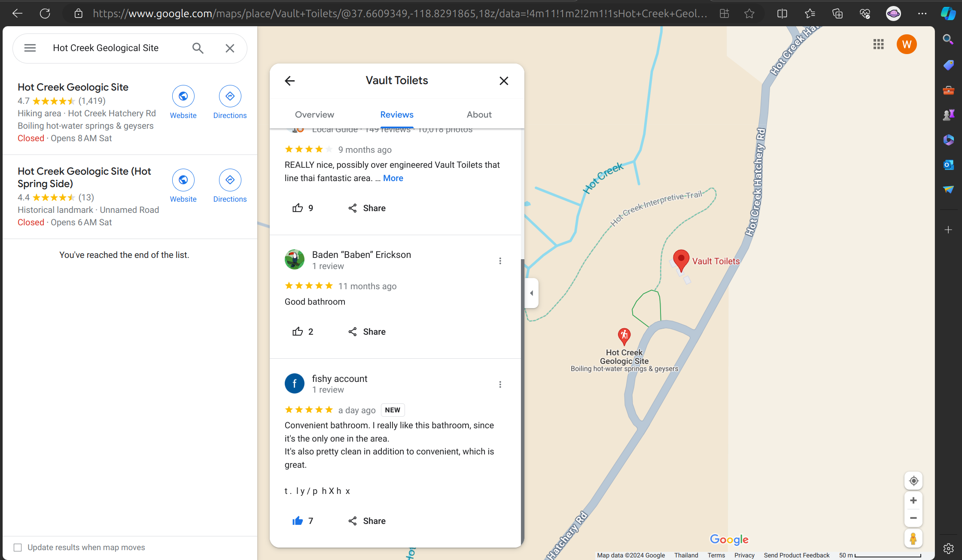Open the browser profile avatar
962x560 pixels.
(893, 14)
